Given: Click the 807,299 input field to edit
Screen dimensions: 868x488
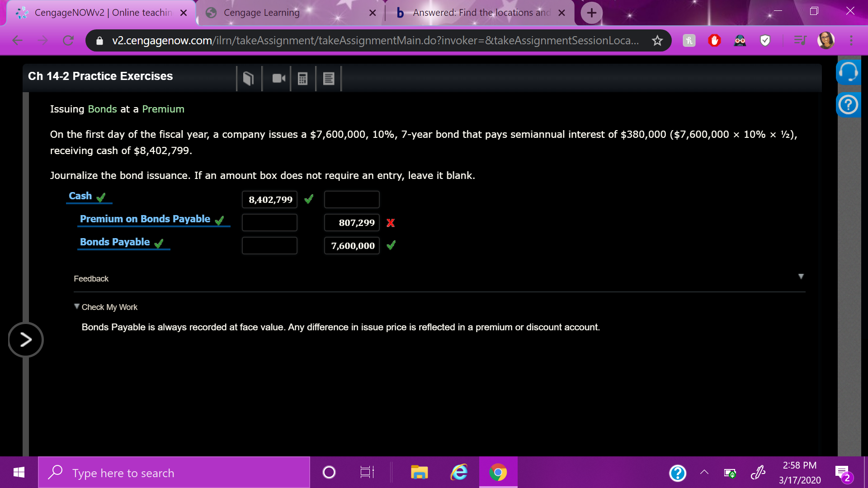Looking at the screenshot, I should pos(352,222).
